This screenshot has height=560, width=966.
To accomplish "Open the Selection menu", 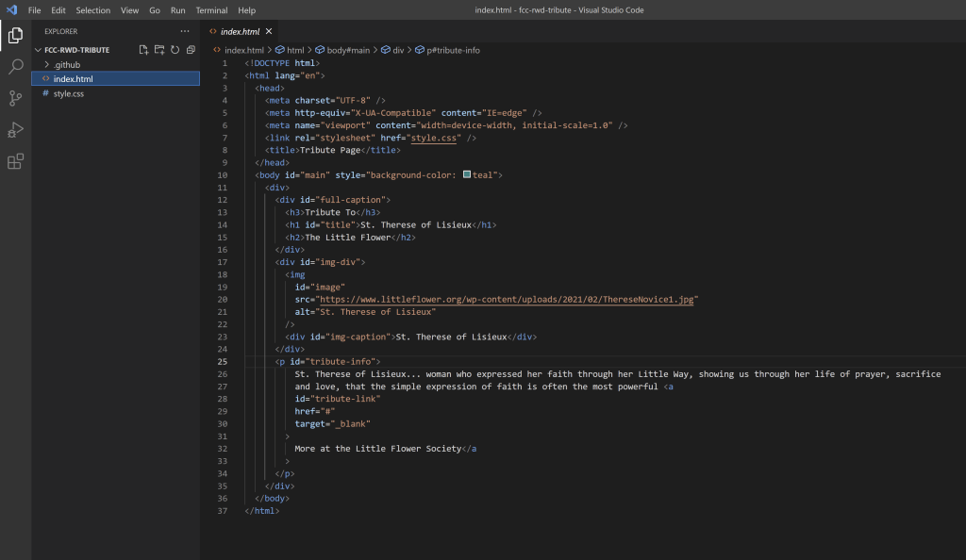I will pos(93,10).
